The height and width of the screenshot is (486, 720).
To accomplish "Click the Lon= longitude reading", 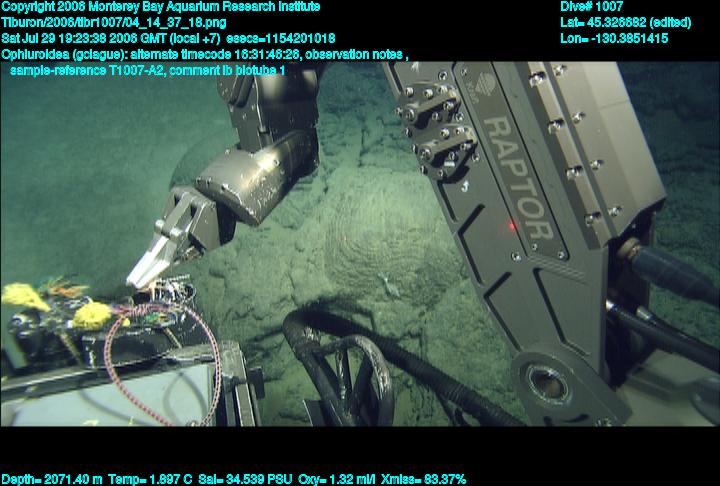I will (614, 39).
